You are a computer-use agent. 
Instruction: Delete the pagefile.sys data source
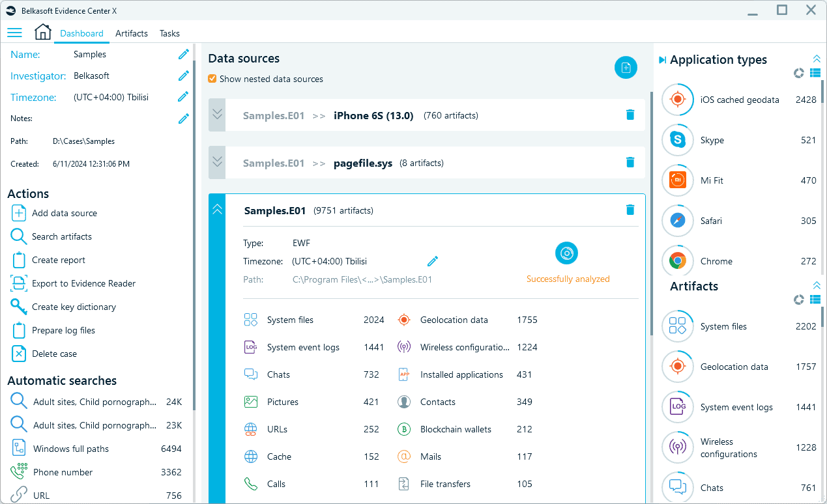pyautogui.click(x=630, y=163)
